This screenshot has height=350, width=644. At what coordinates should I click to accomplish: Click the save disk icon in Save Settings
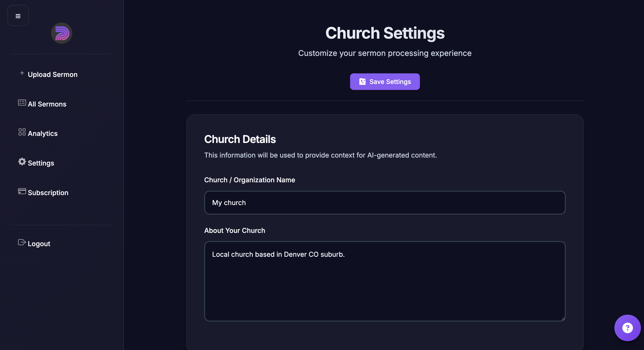coord(362,82)
